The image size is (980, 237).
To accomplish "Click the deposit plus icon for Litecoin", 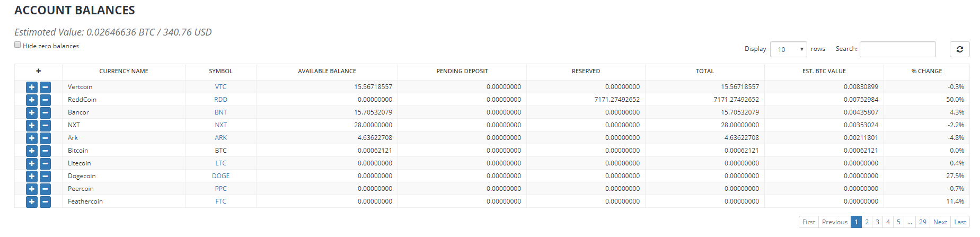I will coord(32,163).
